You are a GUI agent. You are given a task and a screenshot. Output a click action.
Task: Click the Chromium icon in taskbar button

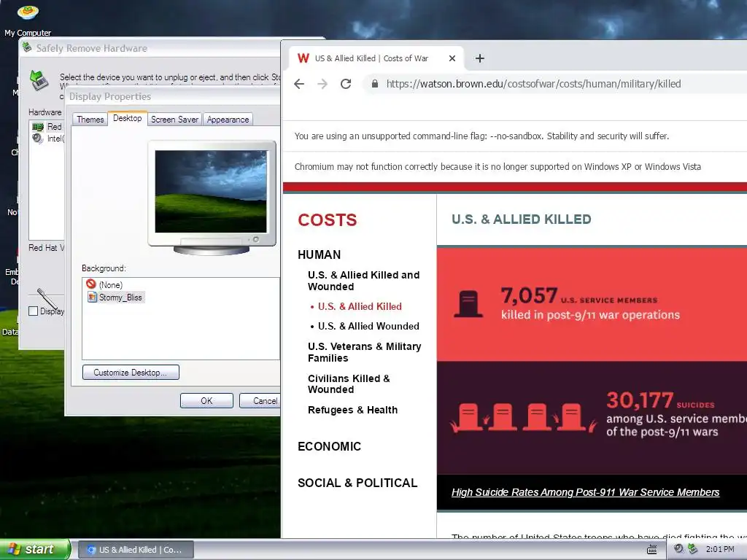[91, 550]
